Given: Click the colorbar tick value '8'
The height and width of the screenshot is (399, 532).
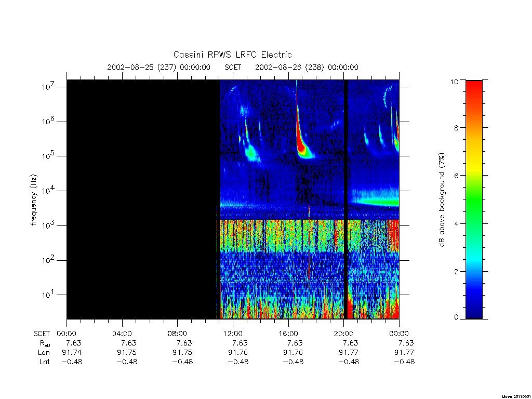Looking at the screenshot, I should tap(456, 128).
